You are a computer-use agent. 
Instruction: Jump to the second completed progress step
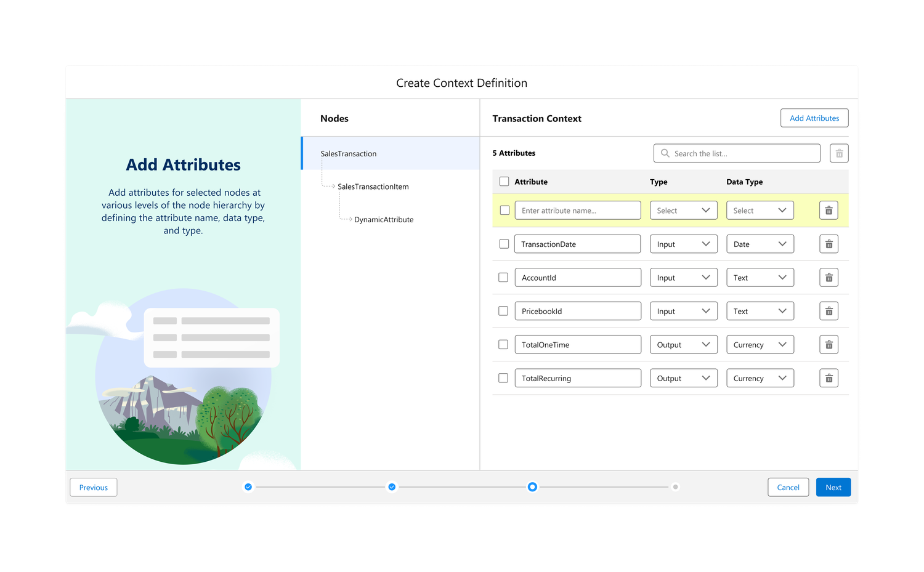click(392, 487)
